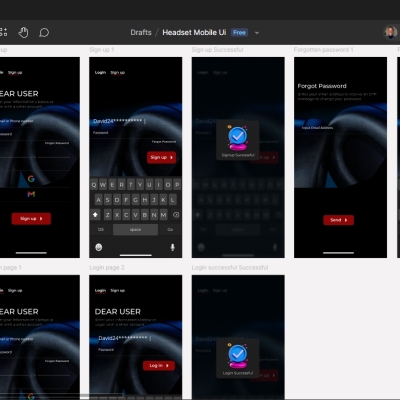The image size is (400, 400).
Task: Click Forgot Password link in leftmost top frame
Action: (57, 143)
